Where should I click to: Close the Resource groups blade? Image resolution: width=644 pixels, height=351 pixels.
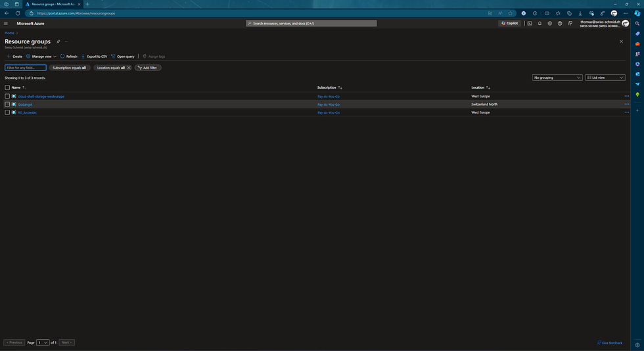[621, 41]
